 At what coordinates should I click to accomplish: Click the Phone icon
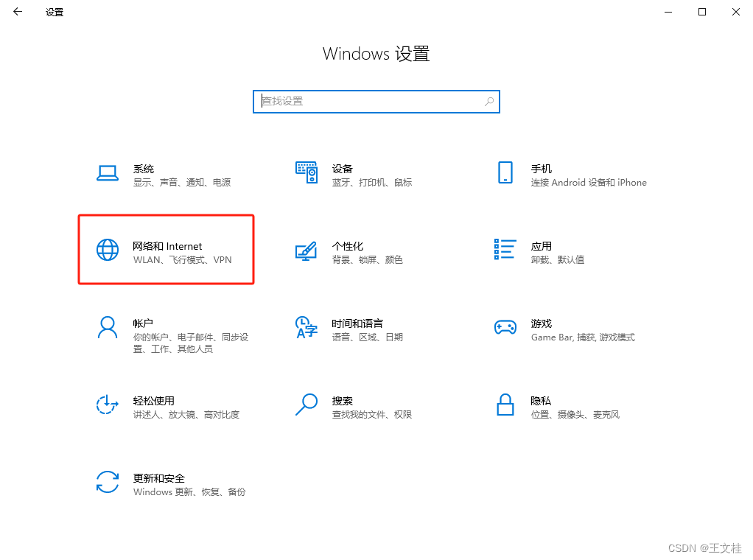(x=505, y=172)
